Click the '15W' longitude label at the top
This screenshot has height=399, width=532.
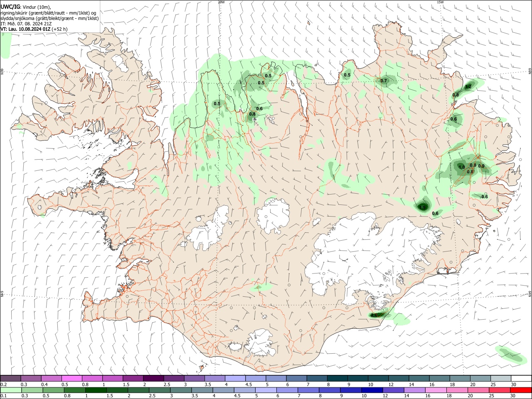coord(440,2)
